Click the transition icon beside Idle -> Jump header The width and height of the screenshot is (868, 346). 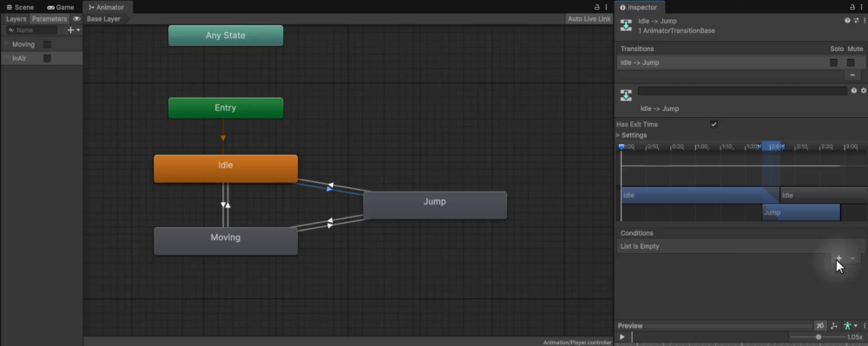coord(626,25)
